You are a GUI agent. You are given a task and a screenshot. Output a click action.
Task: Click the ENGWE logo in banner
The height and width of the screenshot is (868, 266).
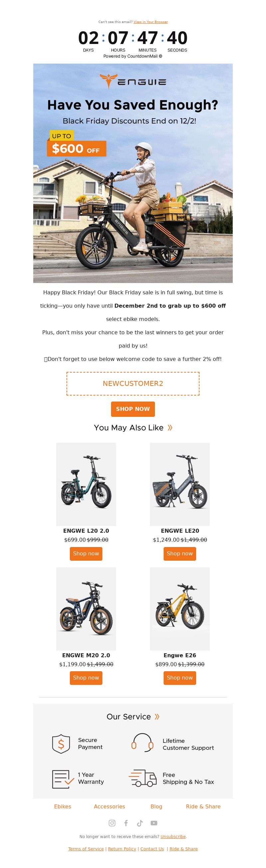click(x=133, y=82)
